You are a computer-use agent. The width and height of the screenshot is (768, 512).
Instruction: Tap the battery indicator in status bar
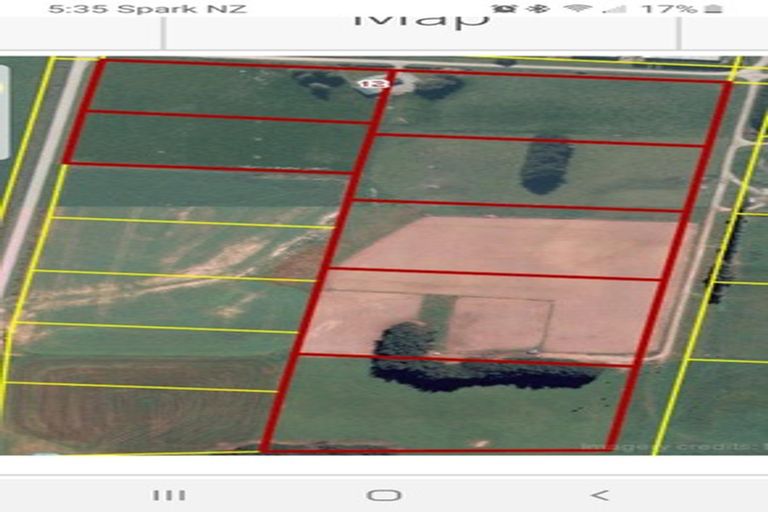[x=712, y=8]
